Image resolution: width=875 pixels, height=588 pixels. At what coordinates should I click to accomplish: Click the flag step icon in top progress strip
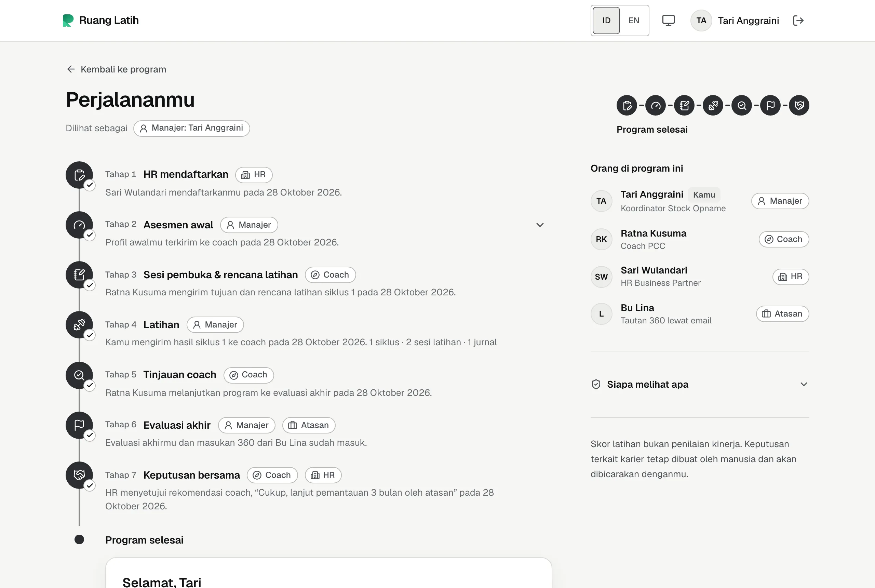tap(770, 105)
